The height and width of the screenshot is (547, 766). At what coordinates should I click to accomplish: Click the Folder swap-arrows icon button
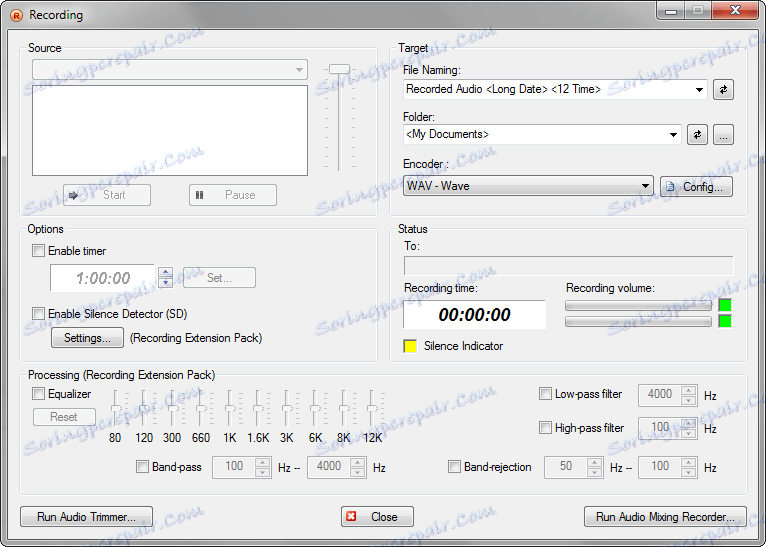697,135
